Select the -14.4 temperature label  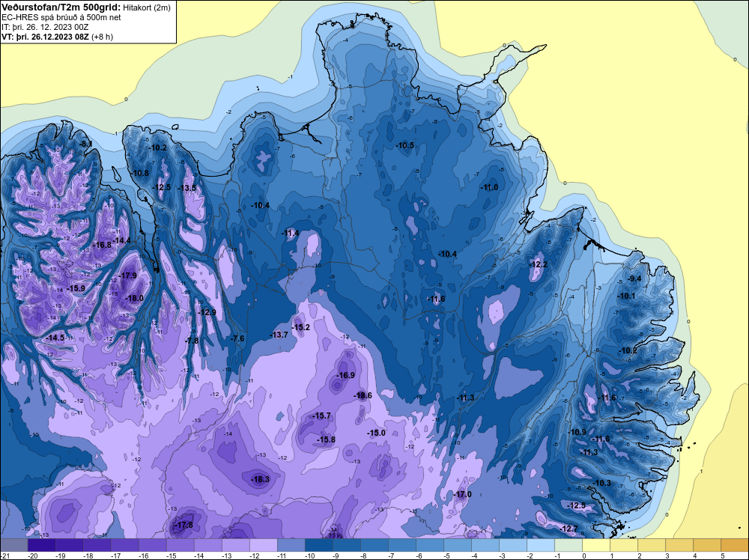122,240
